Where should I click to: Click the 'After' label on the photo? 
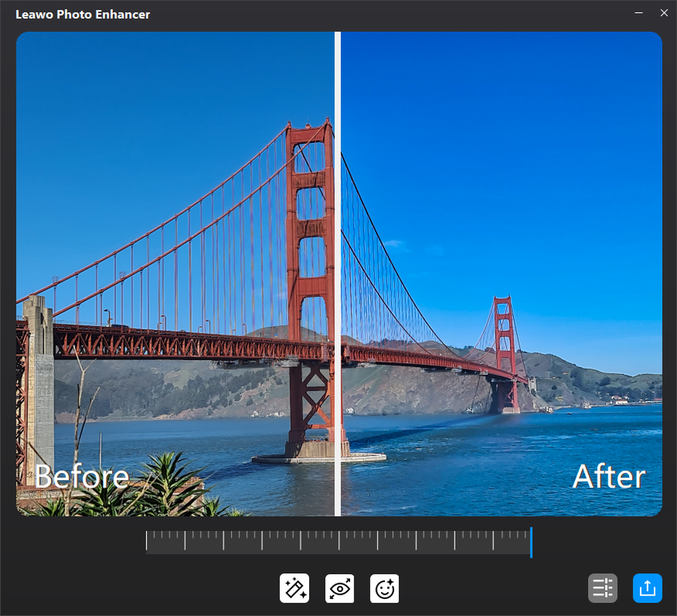[609, 476]
